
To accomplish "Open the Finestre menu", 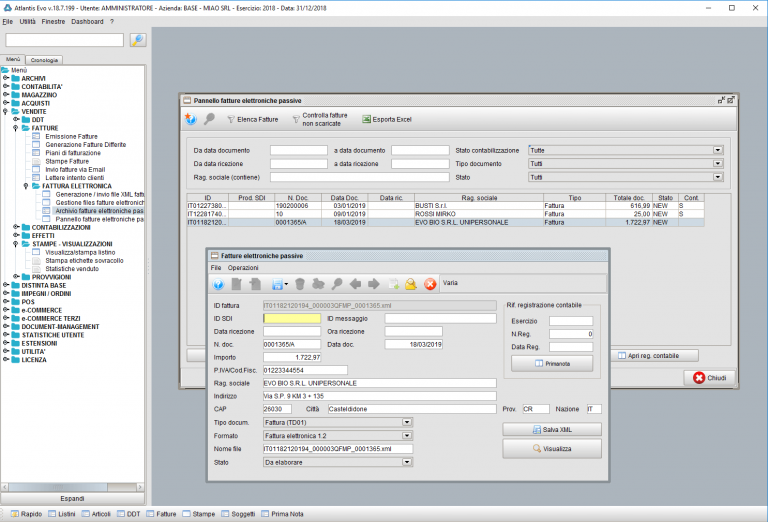I will (x=53, y=22).
